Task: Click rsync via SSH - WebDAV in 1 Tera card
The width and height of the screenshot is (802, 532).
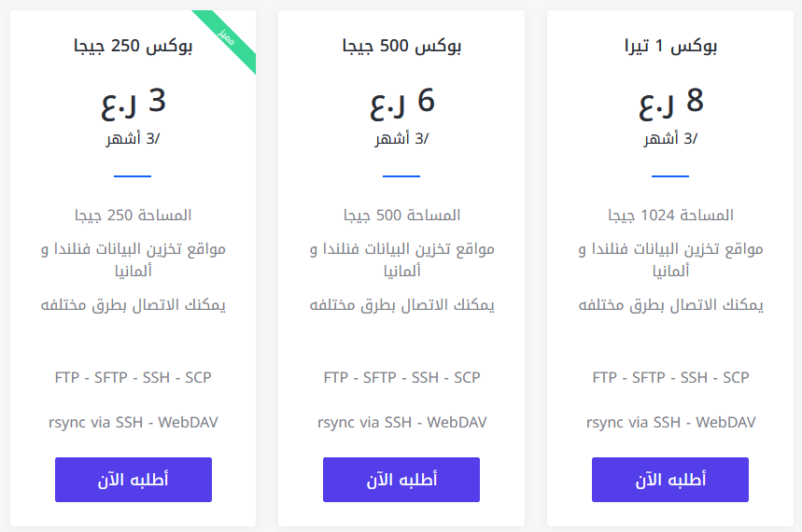Action: coord(670,423)
